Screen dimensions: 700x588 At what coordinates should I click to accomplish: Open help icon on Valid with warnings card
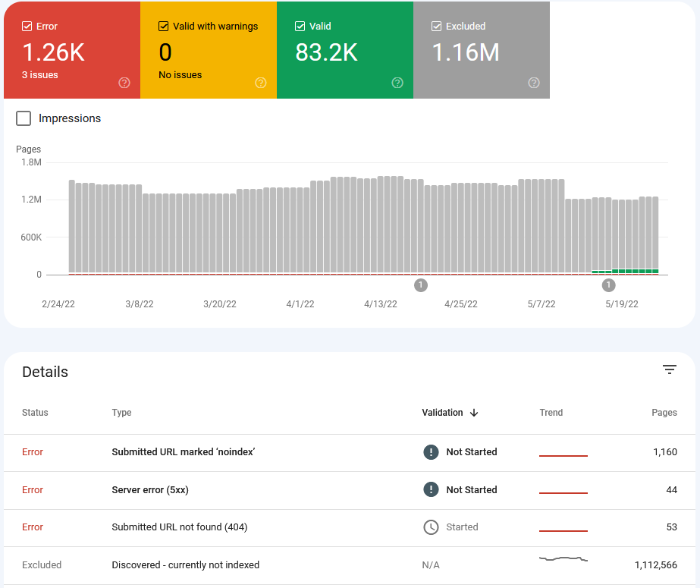coord(261,83)
